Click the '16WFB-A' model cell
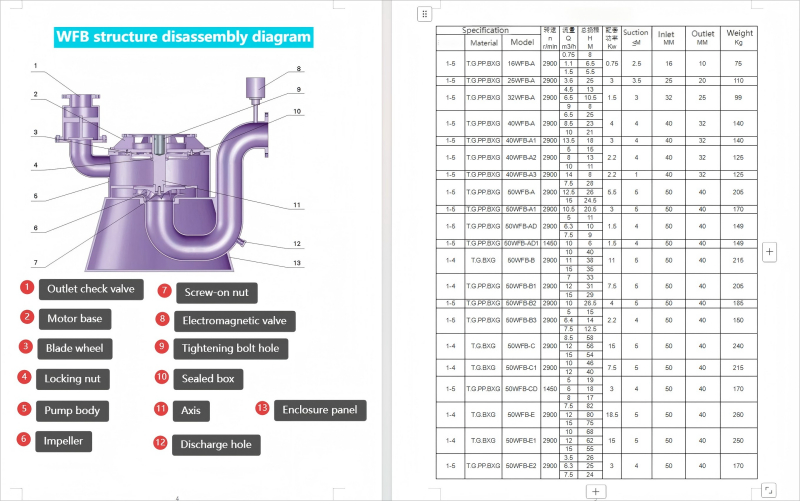Image resolution: width=800 pixels, height=501 pixels. [x=521, y=63]
